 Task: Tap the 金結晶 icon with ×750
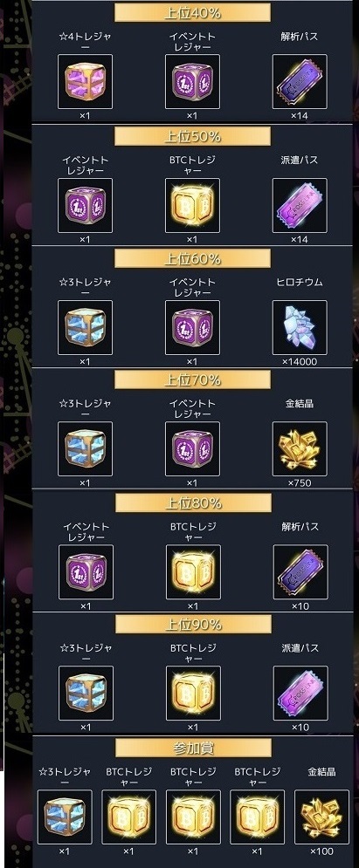300,449
